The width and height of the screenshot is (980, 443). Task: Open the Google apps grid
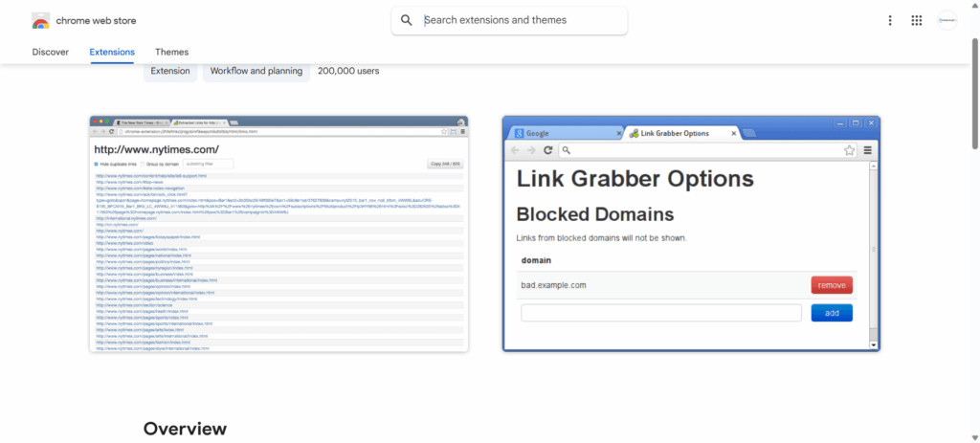[x=916, y=21]
